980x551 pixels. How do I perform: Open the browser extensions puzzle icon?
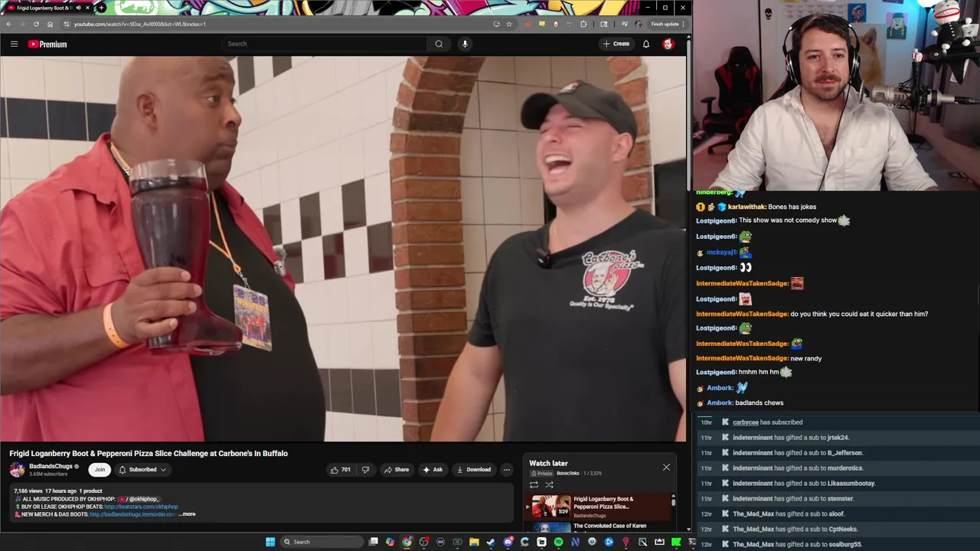point(583,24)
